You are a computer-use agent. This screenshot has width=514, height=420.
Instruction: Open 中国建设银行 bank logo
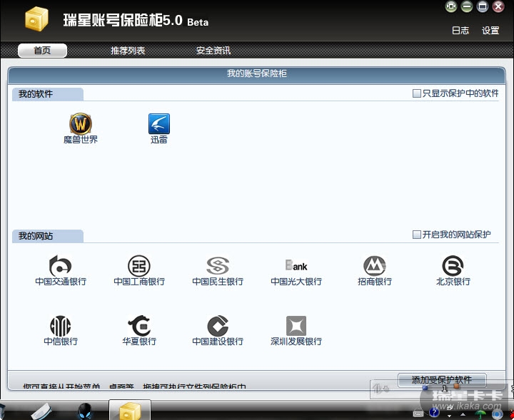click(x=218, y=326)
